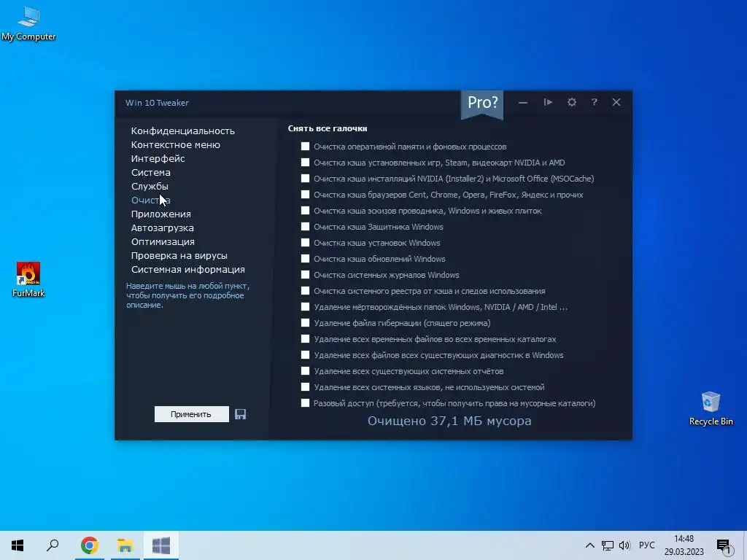Switch to the Интерфейс section
This screenshot has width=747, height=560.
tap(158, 158)
